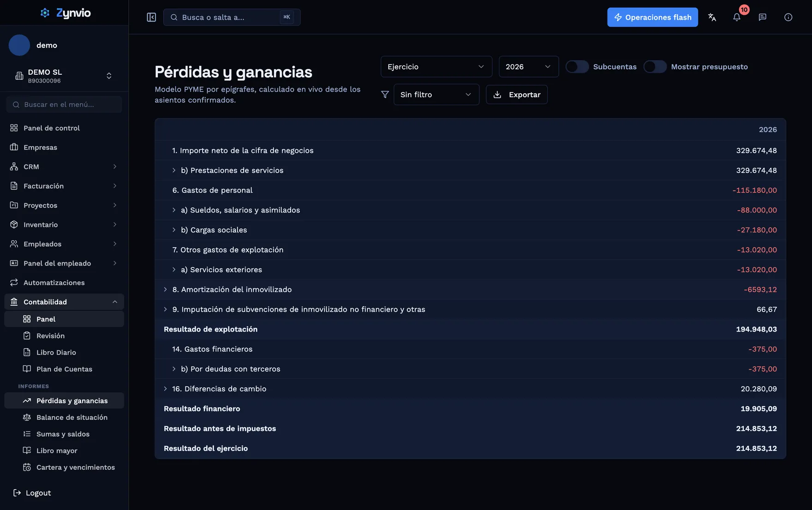Viewport: 812px width, 510px height.
Task: Click the Operaciones flash button
Action: (x=652, y=17)
